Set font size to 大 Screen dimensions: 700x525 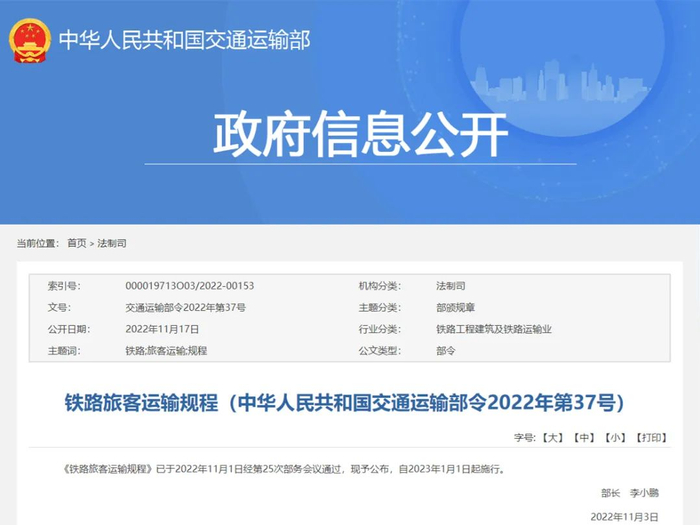click(x=552, y=438)
